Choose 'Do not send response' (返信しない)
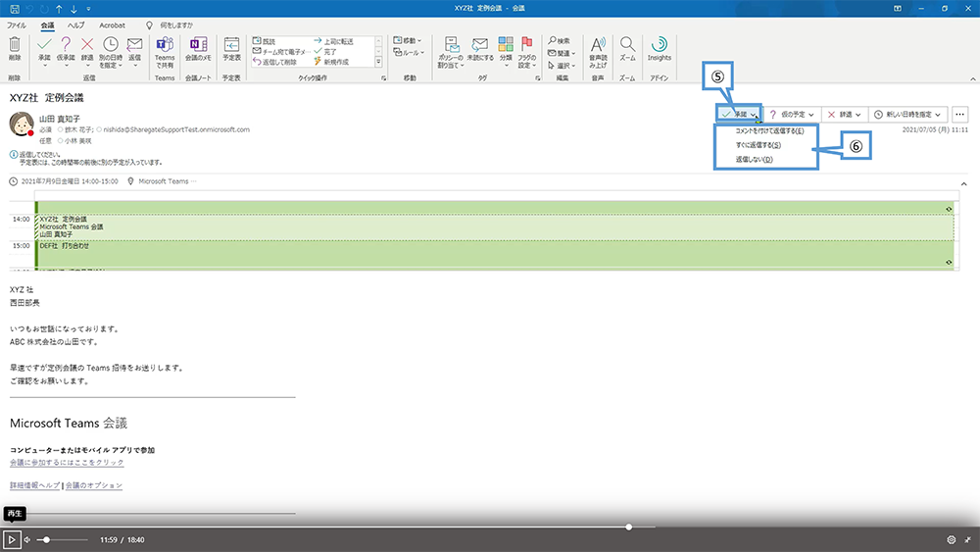The image size is (980, 552). [x=754, y=160]
